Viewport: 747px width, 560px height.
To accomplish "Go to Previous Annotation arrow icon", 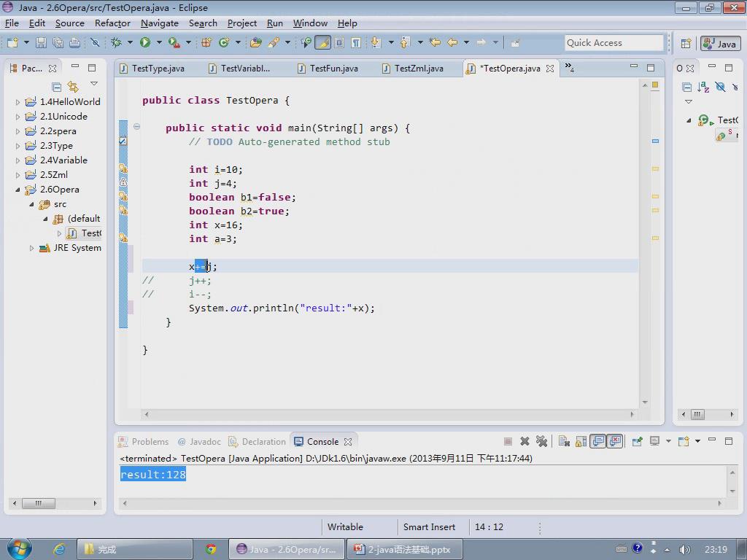I will tap(405, 43).
